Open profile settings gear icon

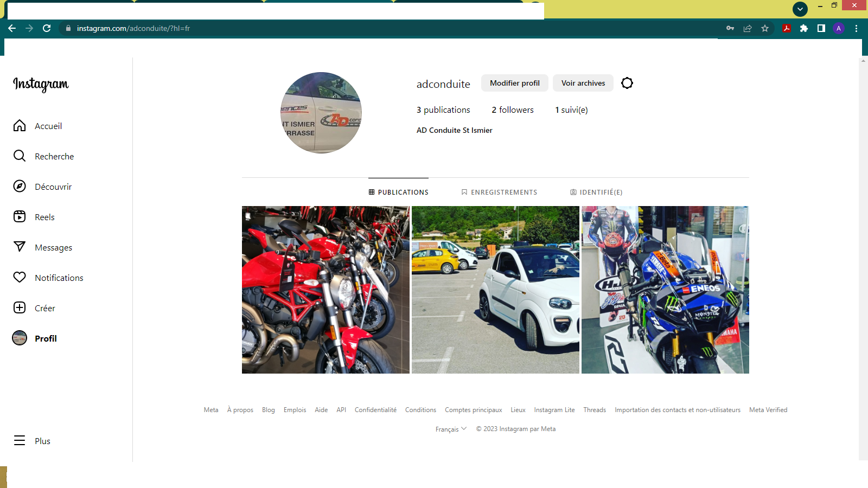pos(627,83)
